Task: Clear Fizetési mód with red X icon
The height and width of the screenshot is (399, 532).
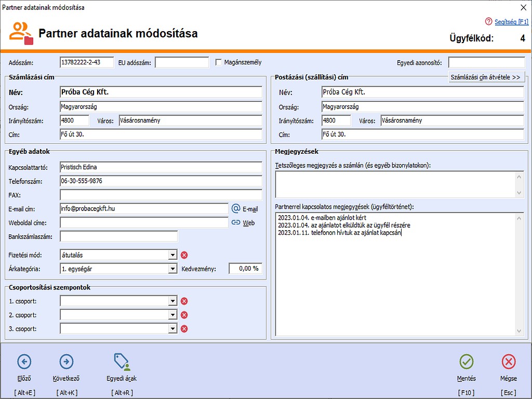Action: point(184,255)
